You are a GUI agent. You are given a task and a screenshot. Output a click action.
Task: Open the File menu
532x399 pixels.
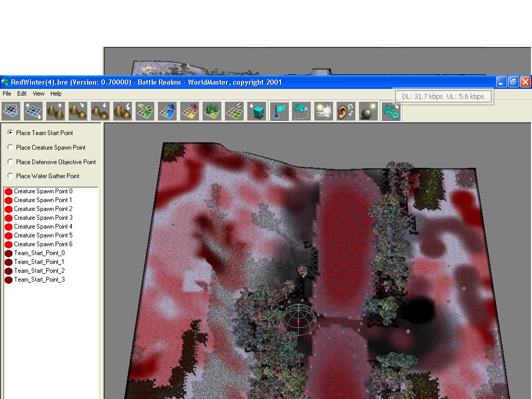coord(7,94)
